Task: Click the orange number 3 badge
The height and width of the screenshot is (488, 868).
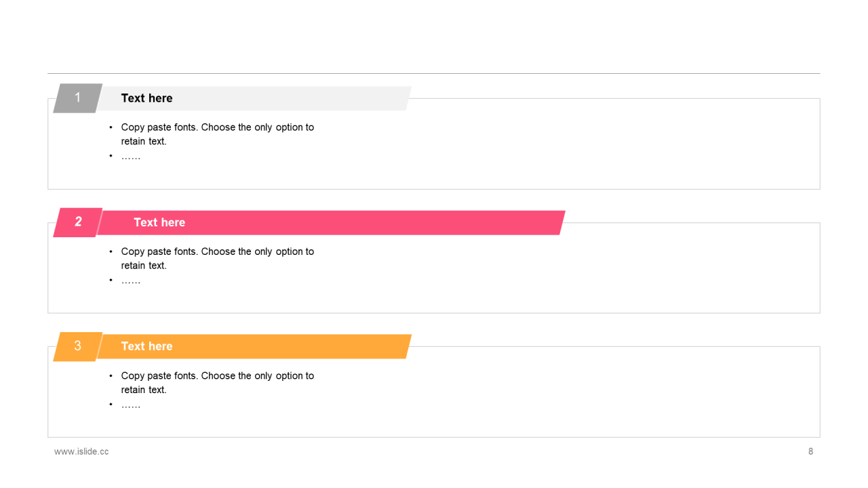Action: point(77,346)
